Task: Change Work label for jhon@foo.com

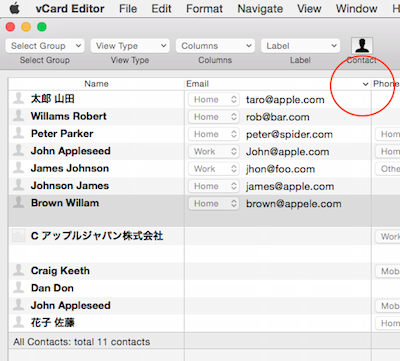Action: [x=213, y=169]
